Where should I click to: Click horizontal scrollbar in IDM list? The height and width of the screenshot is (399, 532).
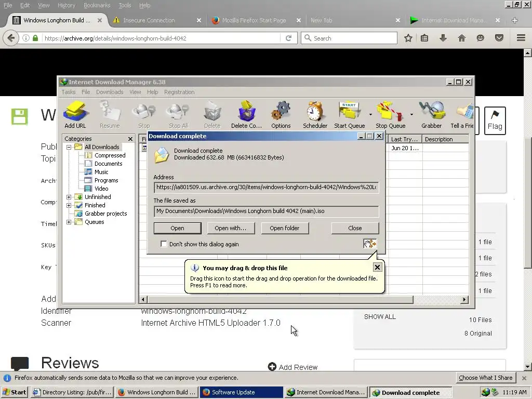tap(280, 299)
